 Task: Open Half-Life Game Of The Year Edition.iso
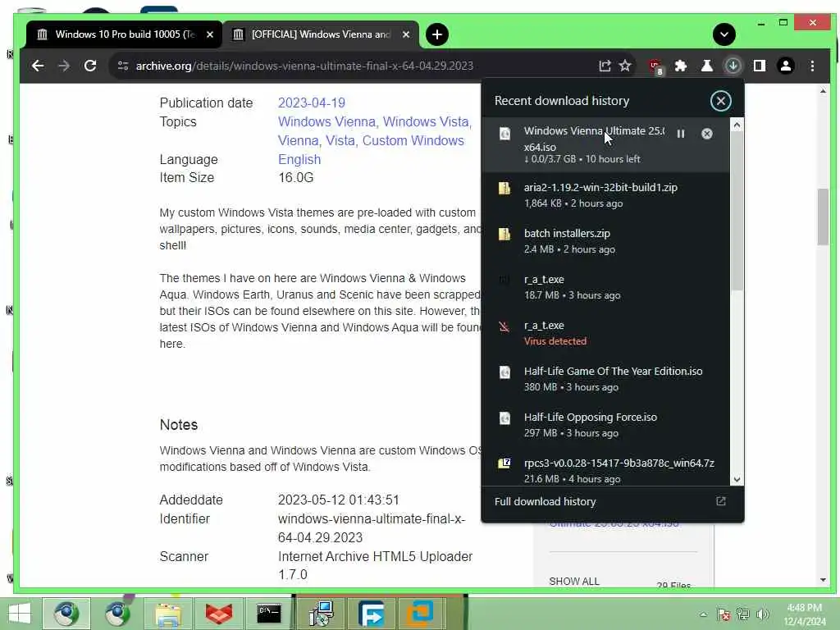coord(605,379)
